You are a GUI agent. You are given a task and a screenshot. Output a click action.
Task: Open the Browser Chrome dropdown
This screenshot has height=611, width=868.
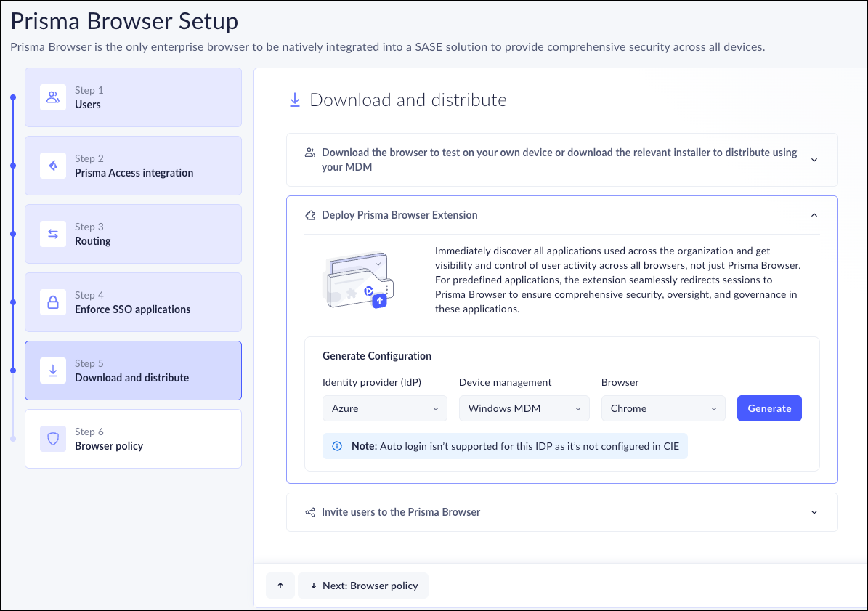663,408
